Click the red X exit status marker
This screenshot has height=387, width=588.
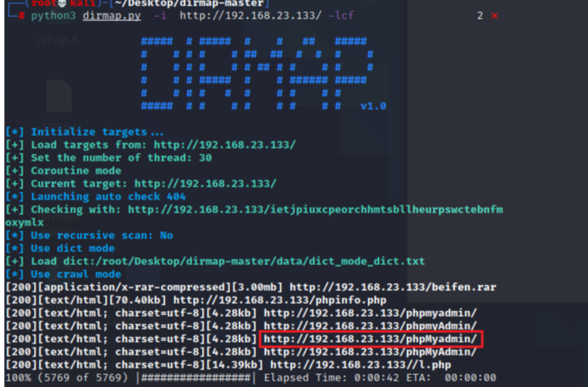click(x=494, y=15)
